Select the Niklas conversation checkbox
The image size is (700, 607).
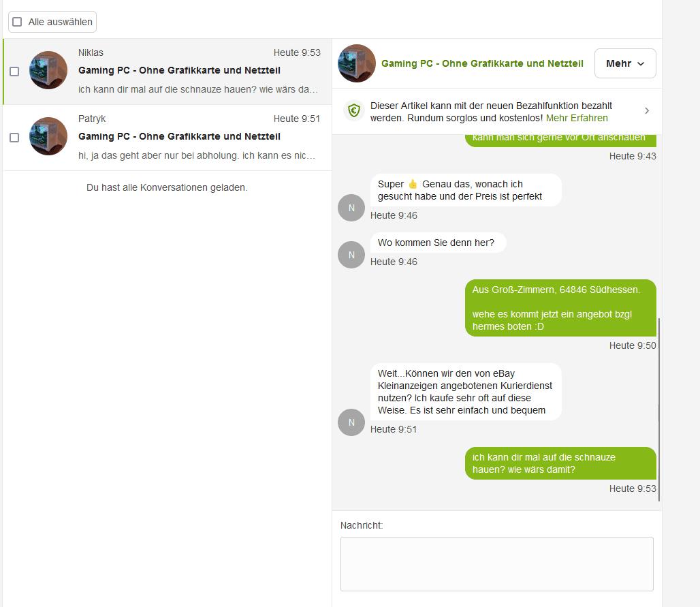tap(14, 72)
